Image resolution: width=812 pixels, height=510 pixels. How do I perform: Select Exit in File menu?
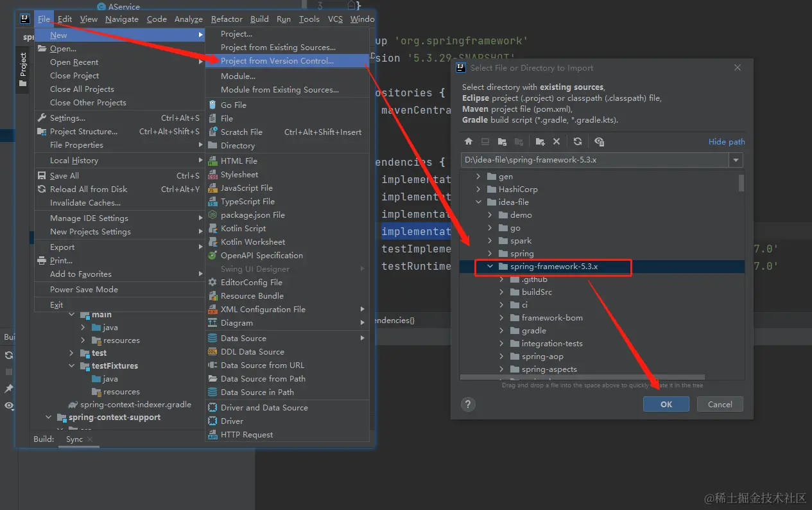[119, 304]
